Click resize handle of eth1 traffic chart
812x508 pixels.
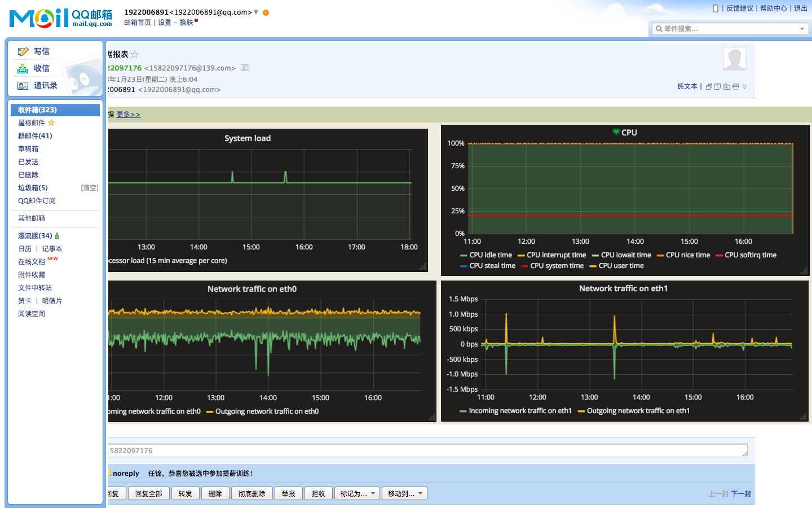click(x=804, y=417)
